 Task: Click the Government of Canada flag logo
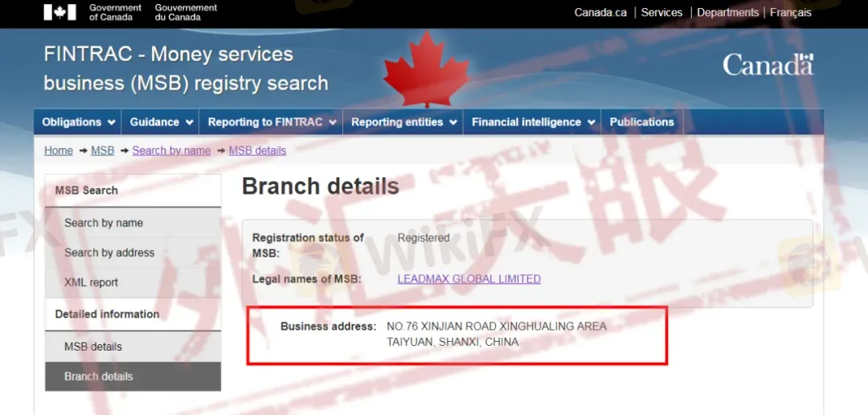[x=59, y=12]
